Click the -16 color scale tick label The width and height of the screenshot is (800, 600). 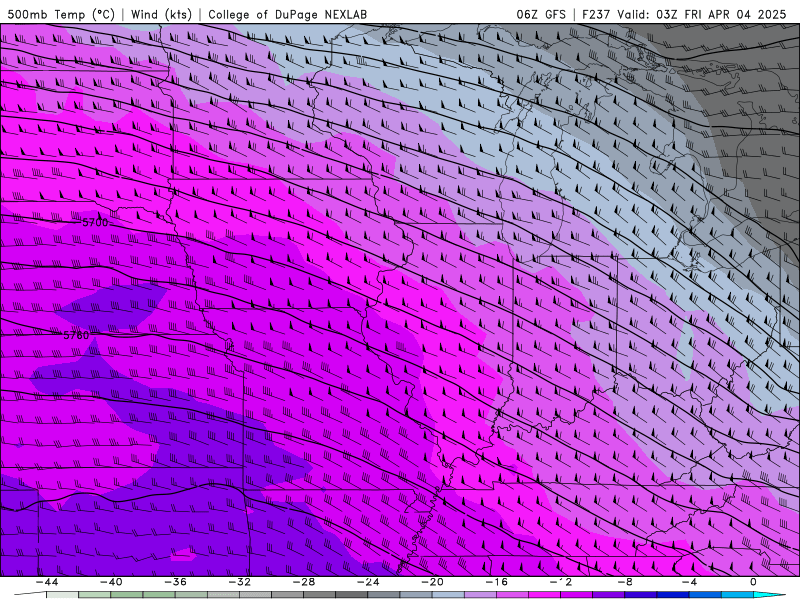[496, 582]
